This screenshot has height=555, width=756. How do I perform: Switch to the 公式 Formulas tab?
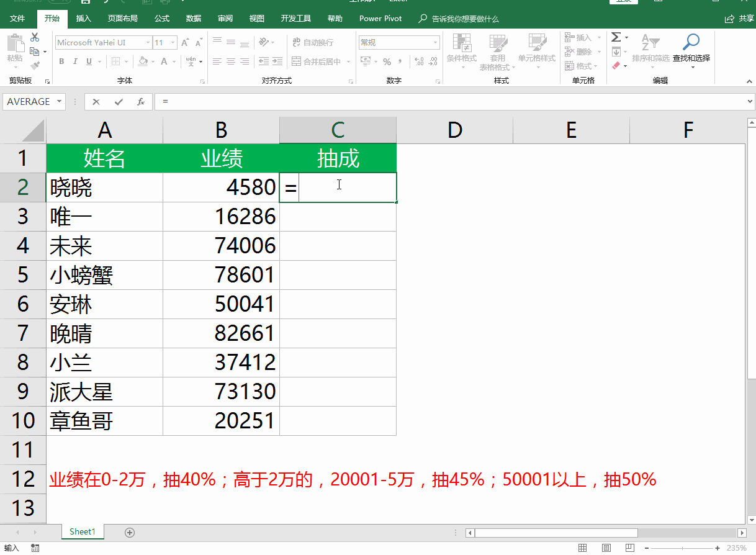click(x=162, y=19)
